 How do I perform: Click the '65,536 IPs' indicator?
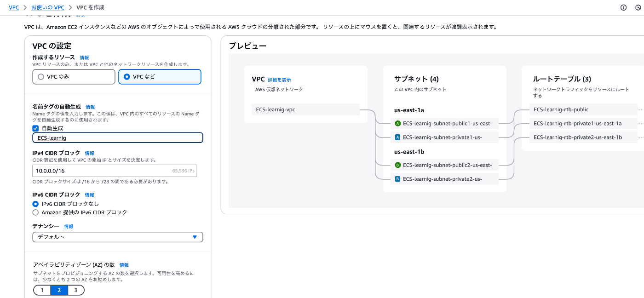click(x=184, y=171)
